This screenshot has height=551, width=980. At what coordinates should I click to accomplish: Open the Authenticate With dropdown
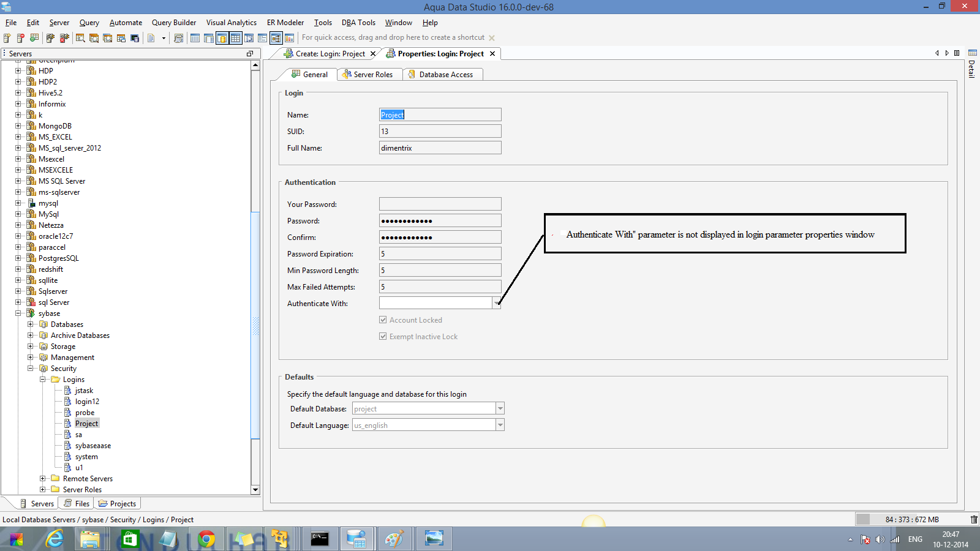[x=497, y=303]
